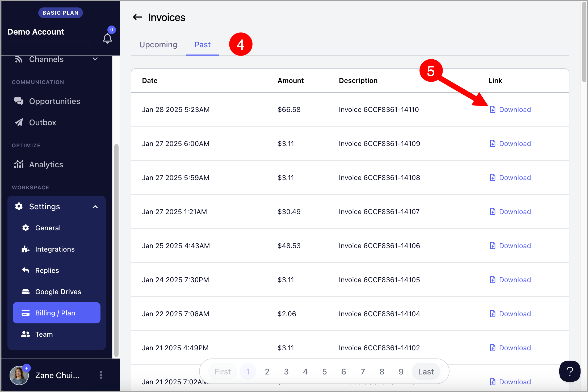Select the Past invoices tab
This screenshot has width=588, height=392.
pyautogui.click(x=203, y=45)
